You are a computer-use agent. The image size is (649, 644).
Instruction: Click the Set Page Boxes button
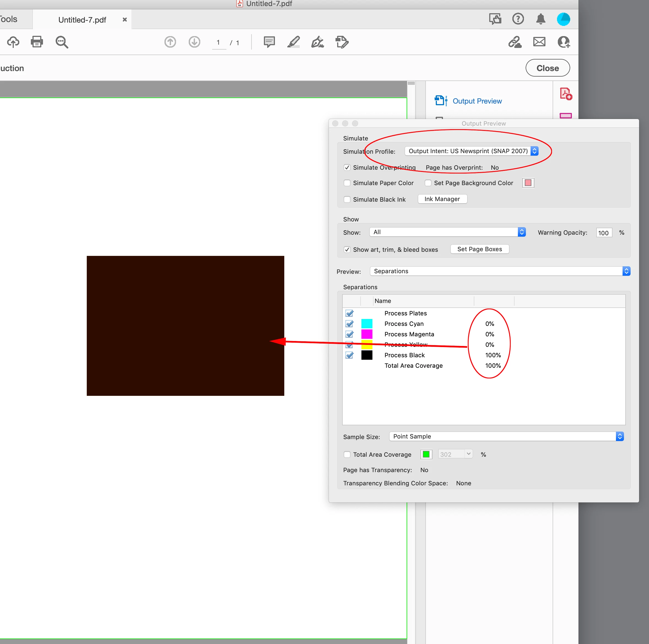(x=479, y=249)
